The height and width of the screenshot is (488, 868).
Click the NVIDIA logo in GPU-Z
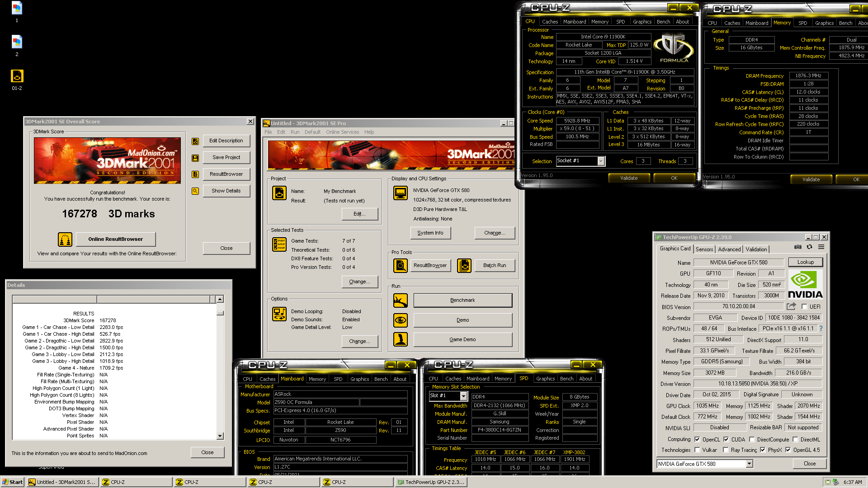[x=805, y=285]
